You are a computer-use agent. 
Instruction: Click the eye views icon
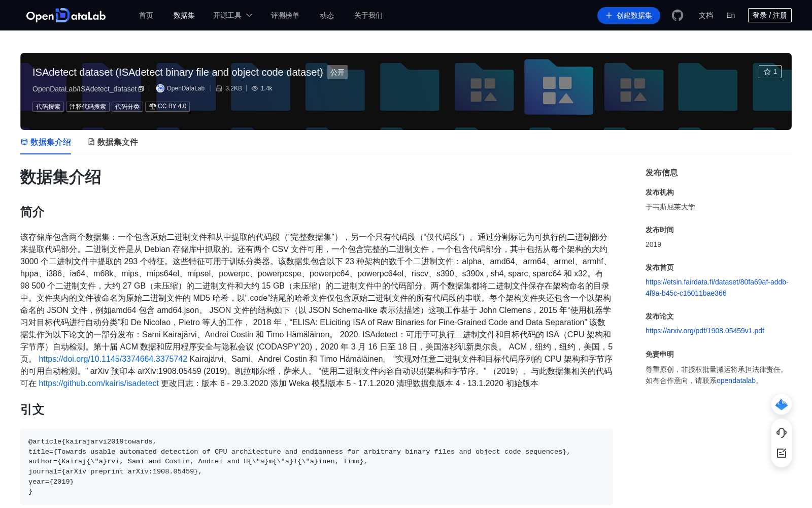(x=255, y=88)
